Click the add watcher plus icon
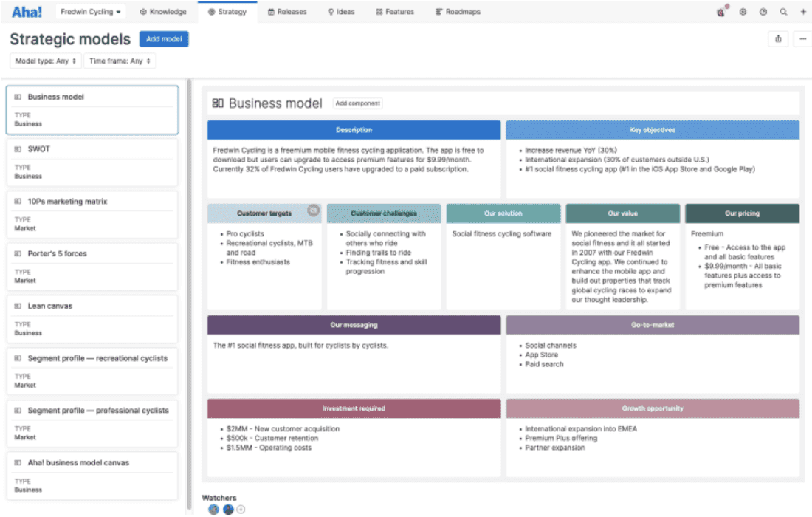The height and width of the screenshot is (517, 812). pos(241,509)
